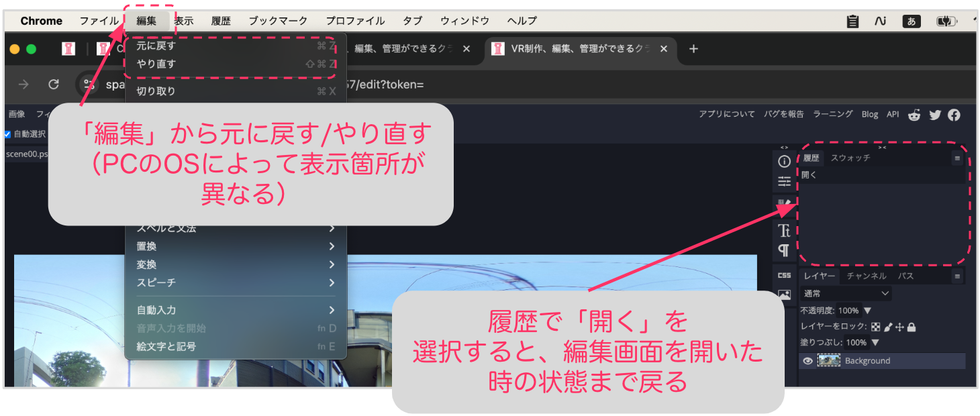Click the 塗りつぶし 100% value field
Image resolution: width=980 pixels, height=416 pixels.
click(856, 342)
